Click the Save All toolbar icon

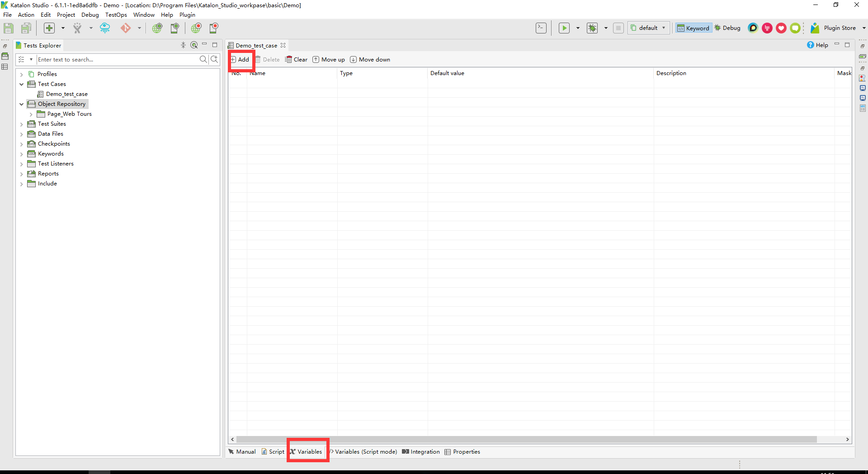pos(26,28)
